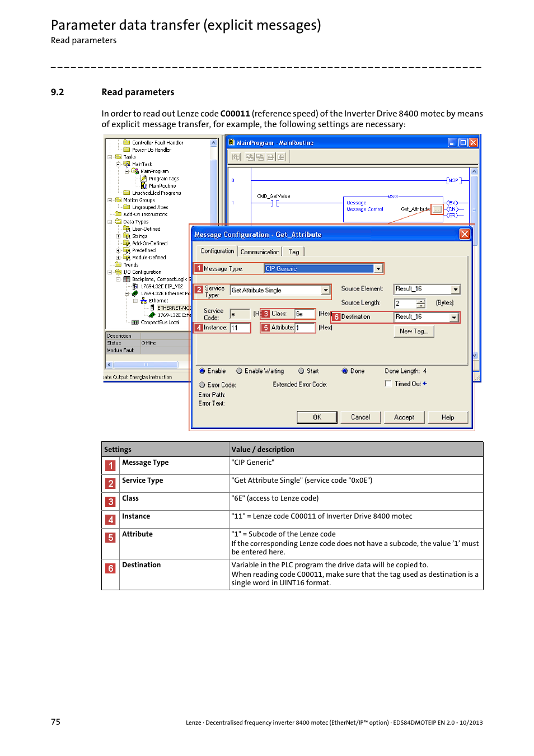Click the MainTask task icon
The height and width of the screenshot is (756, 534).
127,164
